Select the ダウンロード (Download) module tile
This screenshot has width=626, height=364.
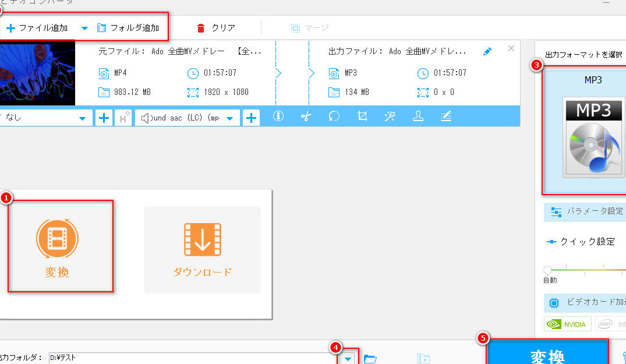pyautogui.click(x=203, y=250)
